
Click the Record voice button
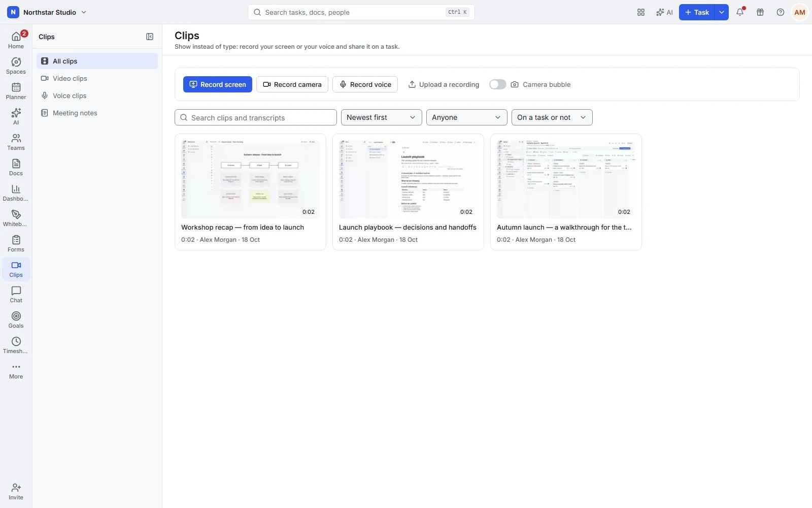click(x=365, y=84)
